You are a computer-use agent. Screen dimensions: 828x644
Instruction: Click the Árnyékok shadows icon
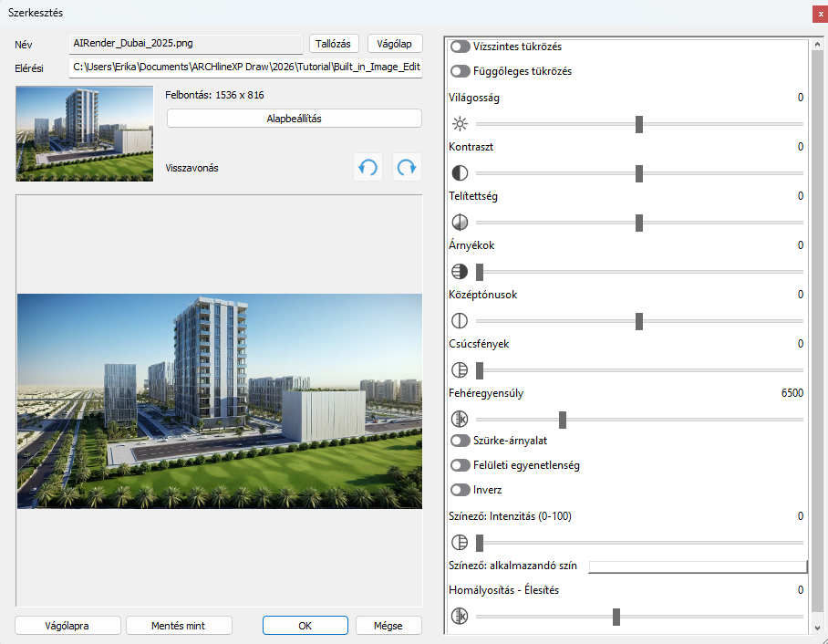click(460, 272)
